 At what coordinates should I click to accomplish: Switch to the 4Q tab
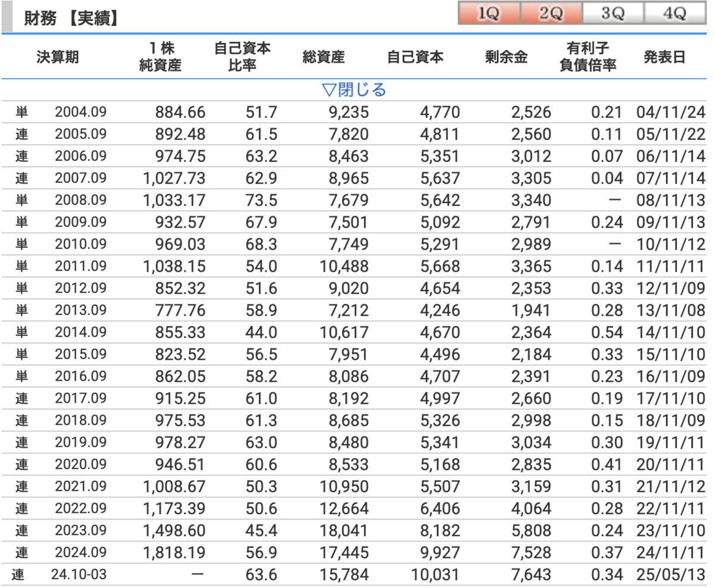tap(675, 14)
